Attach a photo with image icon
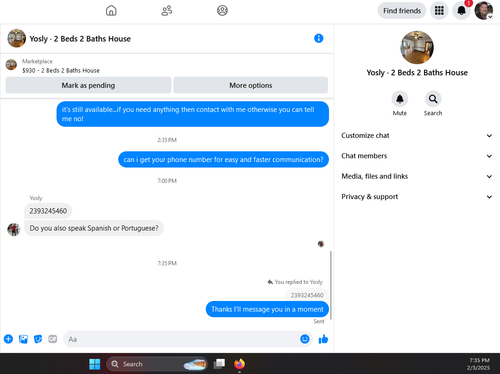The image size is (500, 374). 23,339
